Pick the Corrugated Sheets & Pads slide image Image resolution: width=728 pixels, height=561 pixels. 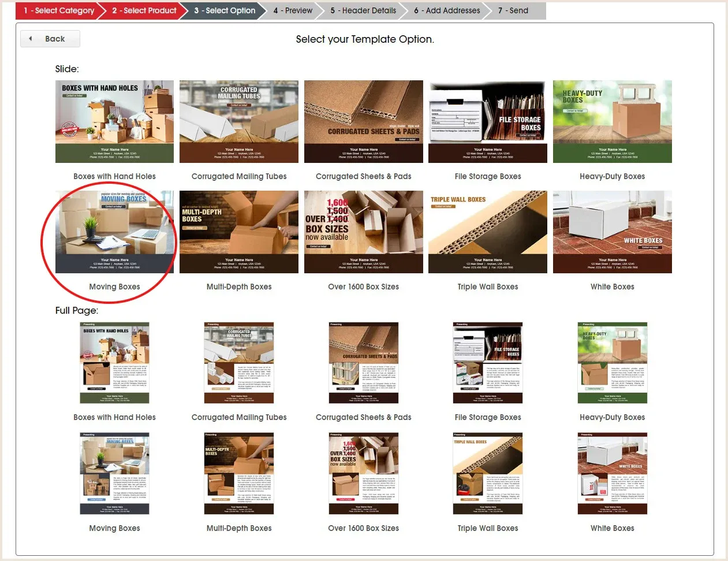364,121
